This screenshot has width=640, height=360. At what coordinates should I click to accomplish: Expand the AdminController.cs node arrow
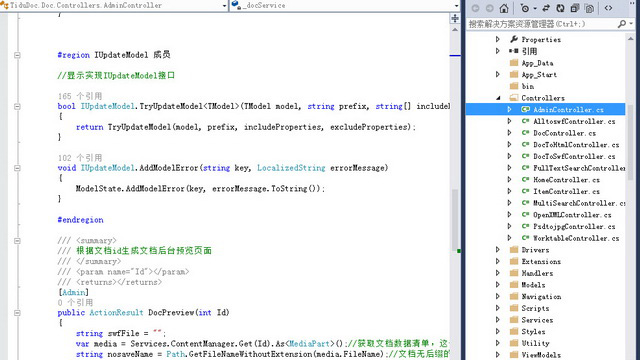(x=509, y=109)
